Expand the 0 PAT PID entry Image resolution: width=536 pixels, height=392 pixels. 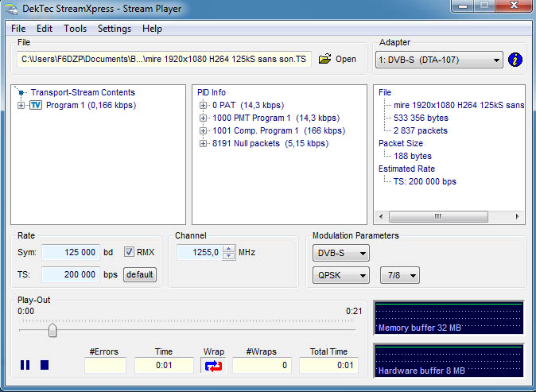coord(204,105)
